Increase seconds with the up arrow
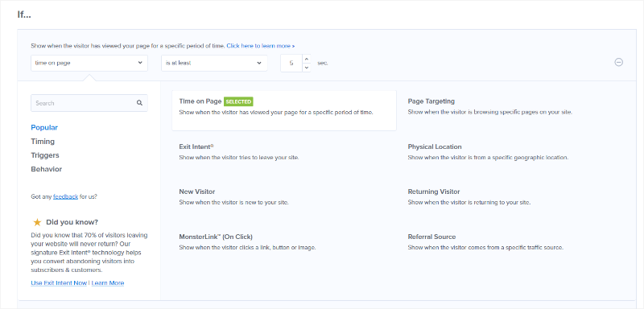644x309 pixels. click(x=306, y=59)
